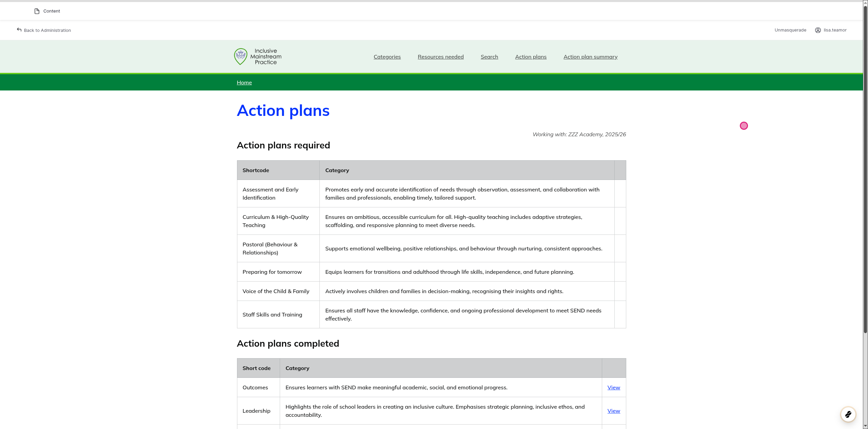Click description 'Supports emotional wellbeing, positive relationships'
Image resolution: width=868 pixels, height=429 pixels.
pyautogui.click(x=463, y=249)
